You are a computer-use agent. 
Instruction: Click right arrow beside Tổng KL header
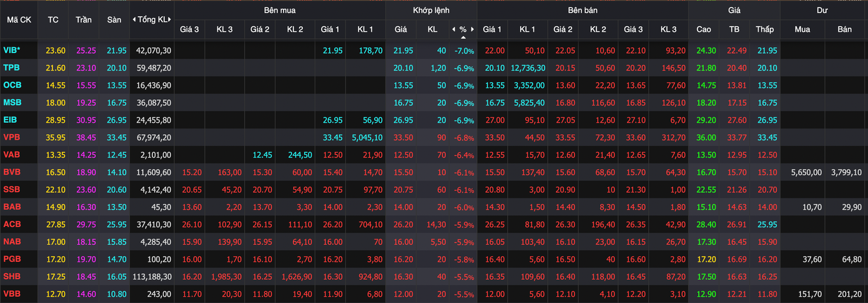tap(170, 20)
